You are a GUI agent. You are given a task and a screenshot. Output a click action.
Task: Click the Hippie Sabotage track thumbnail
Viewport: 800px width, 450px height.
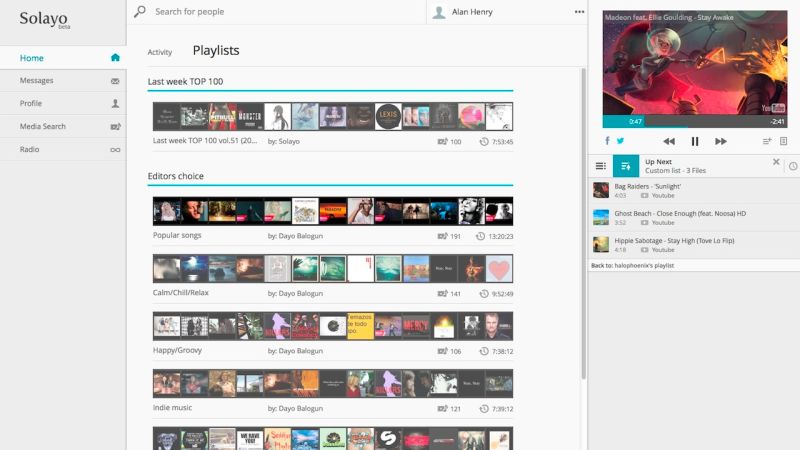[601, 244]
